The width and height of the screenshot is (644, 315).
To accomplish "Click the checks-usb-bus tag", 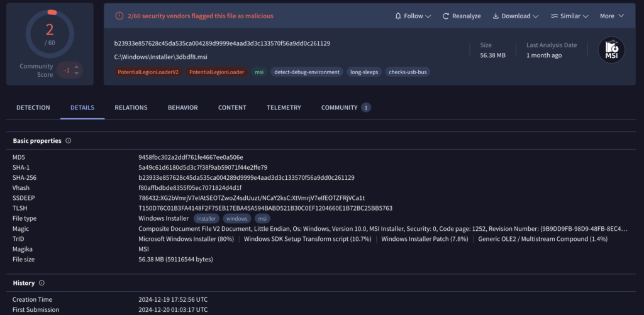I will pos(408,72).
